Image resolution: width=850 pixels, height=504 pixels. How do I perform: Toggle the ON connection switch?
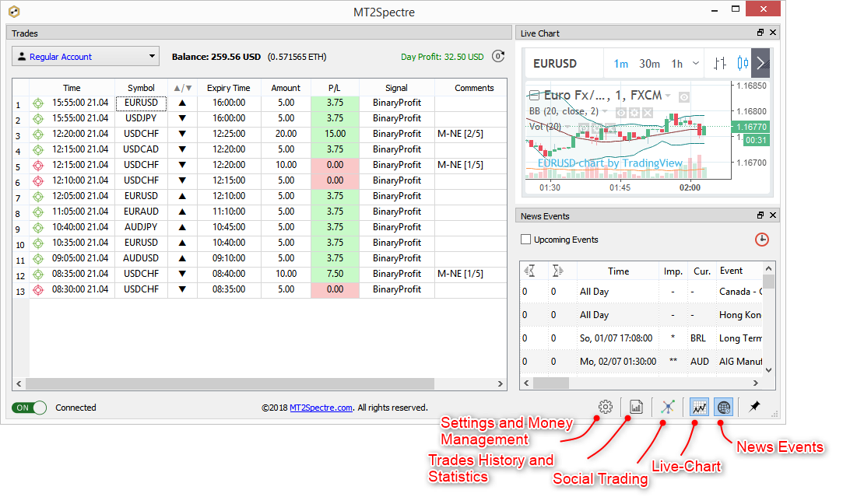pyautogui.click(x=30, y=408)
